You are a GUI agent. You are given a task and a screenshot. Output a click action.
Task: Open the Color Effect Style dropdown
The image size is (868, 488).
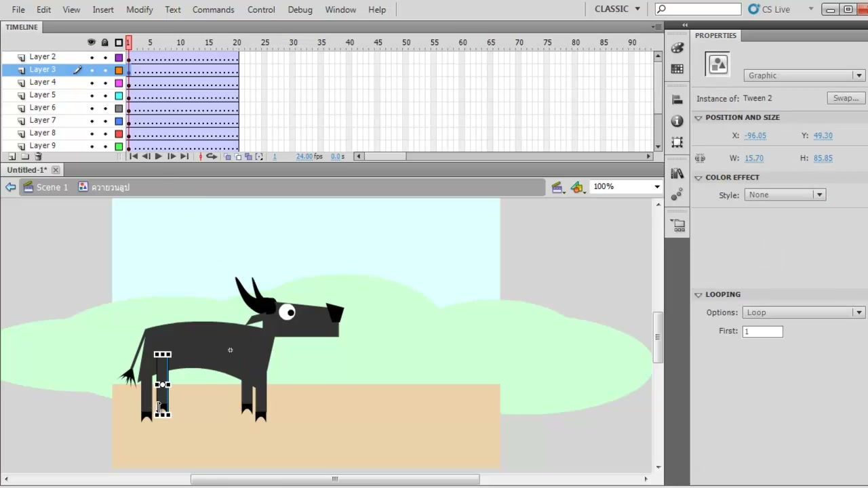(784, 195)
